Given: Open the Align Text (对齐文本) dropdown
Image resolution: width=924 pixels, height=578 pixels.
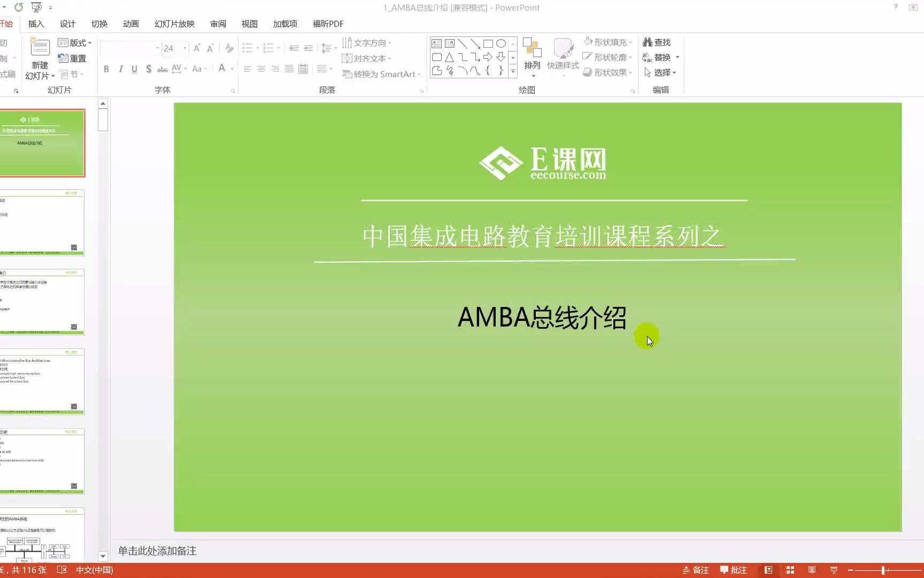Looking at the screenshot, I should (367, 58).
